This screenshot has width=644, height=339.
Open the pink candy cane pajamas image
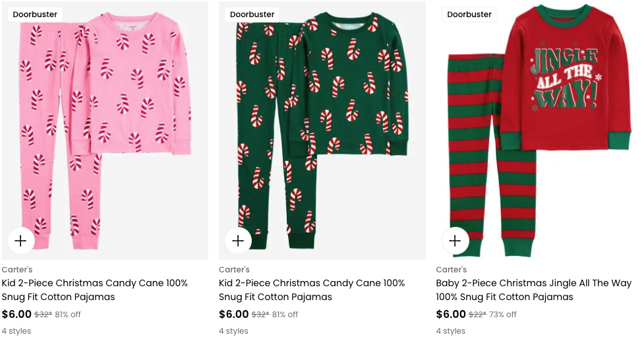coord(105,132)
